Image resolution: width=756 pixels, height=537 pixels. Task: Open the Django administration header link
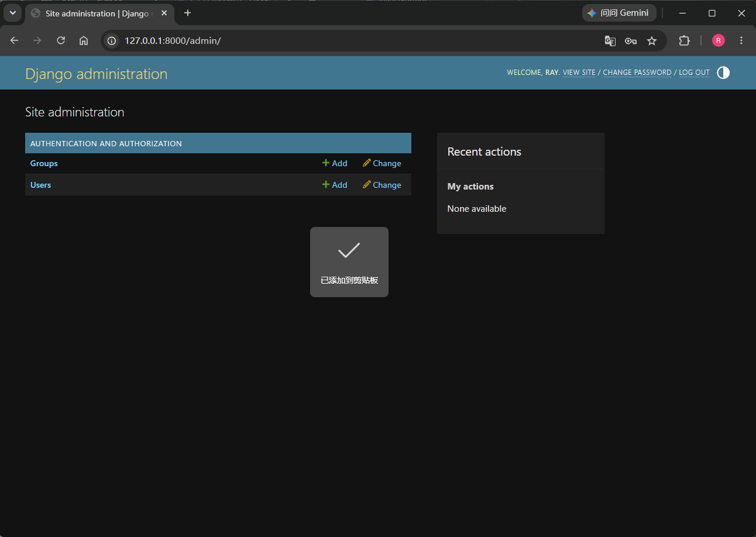(97, 74)
